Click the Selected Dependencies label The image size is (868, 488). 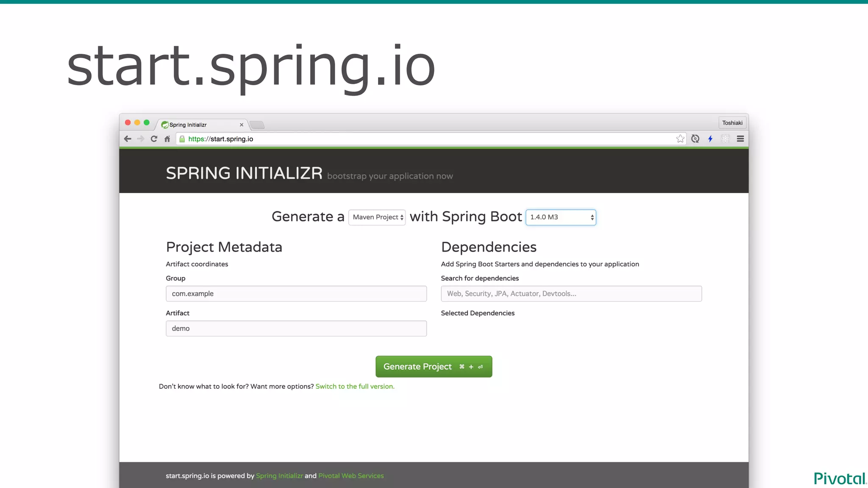coord(478,313)
